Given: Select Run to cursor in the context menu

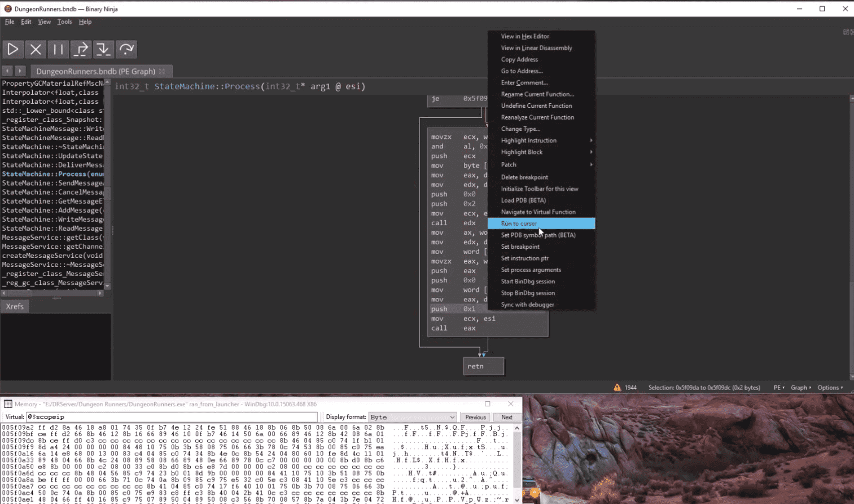Looking at the screenshot, I should click(x=541, y=223).
